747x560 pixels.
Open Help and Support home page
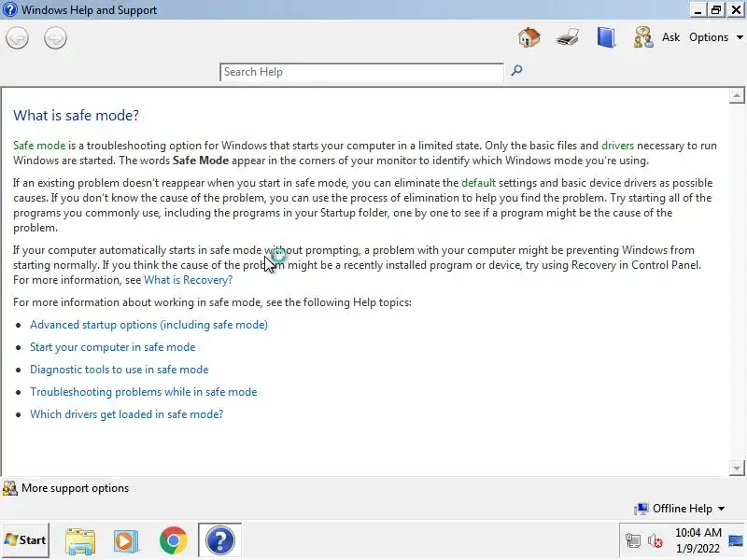[529, 37]
